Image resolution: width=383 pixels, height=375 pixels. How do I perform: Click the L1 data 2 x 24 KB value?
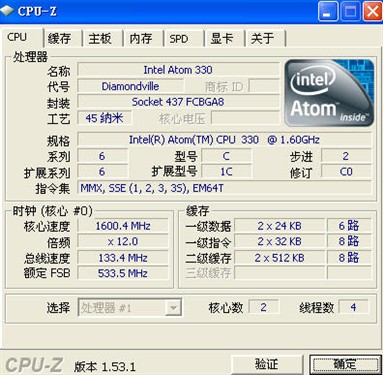point(279,226)
